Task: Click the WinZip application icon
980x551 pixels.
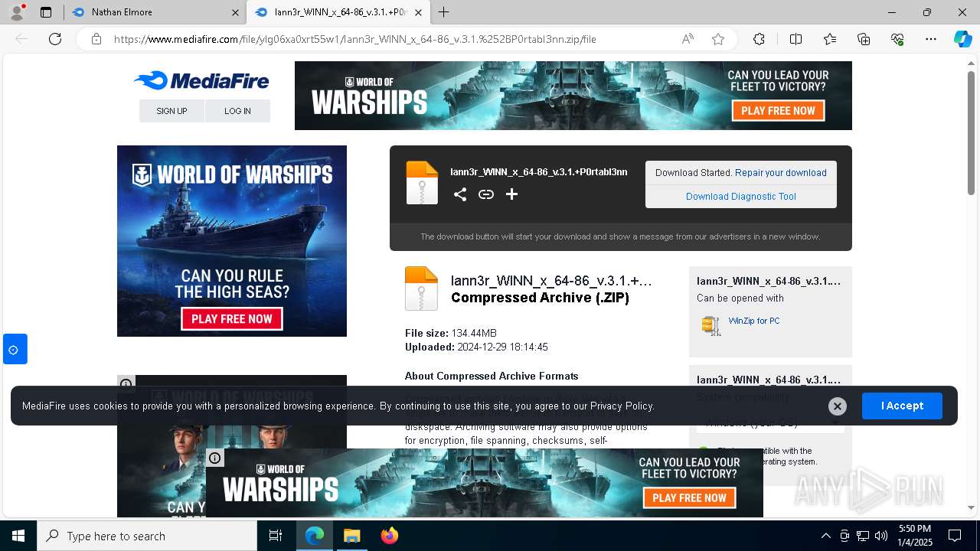Action: pos(711,325)
